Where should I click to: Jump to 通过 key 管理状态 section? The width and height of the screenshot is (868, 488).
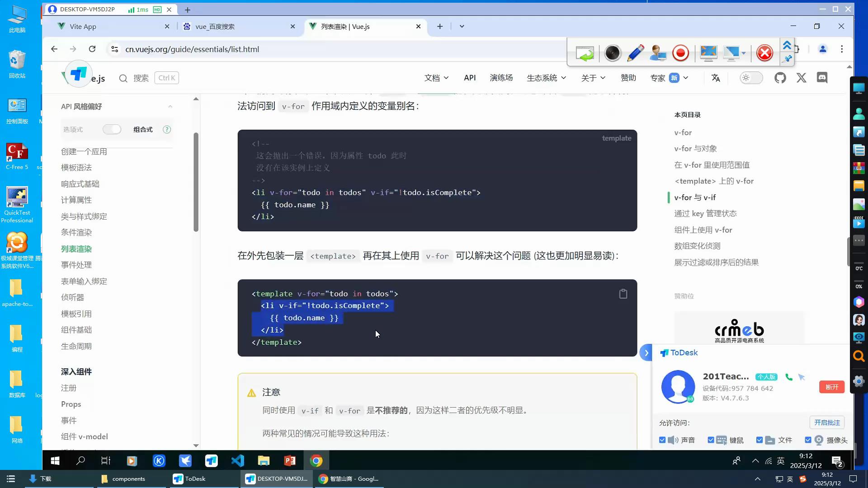click(x=705, y=214)
